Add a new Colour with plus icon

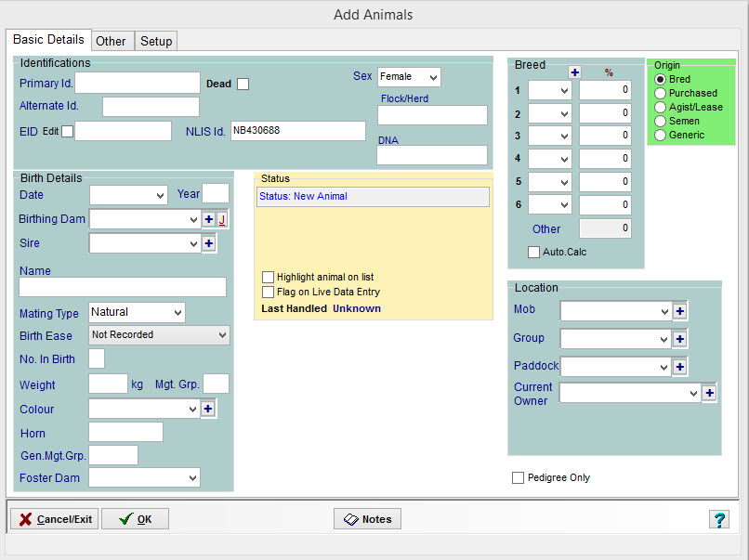click(x=208, y=410)
